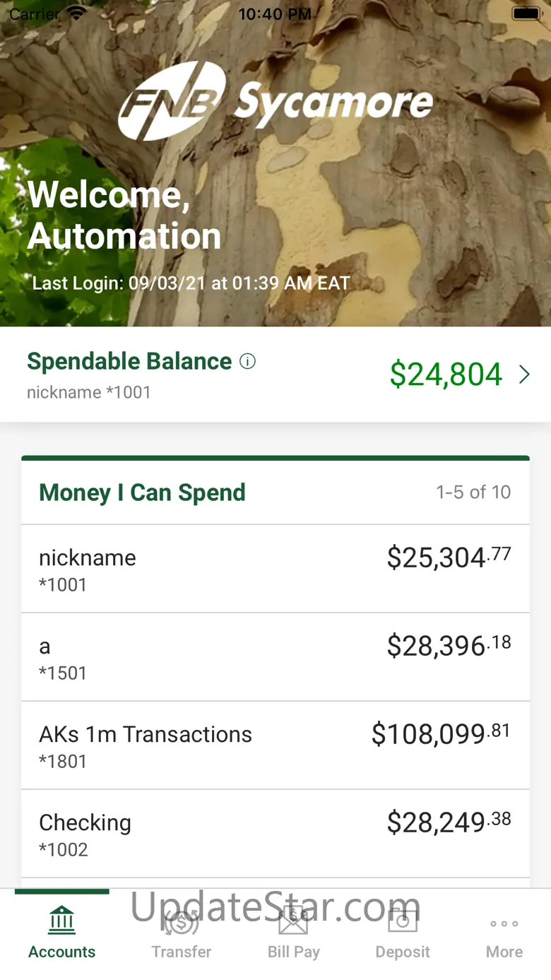Screen dimensions: 551x980
Task: Tap the Last Login timestamp text
Action: pos(191,283)
